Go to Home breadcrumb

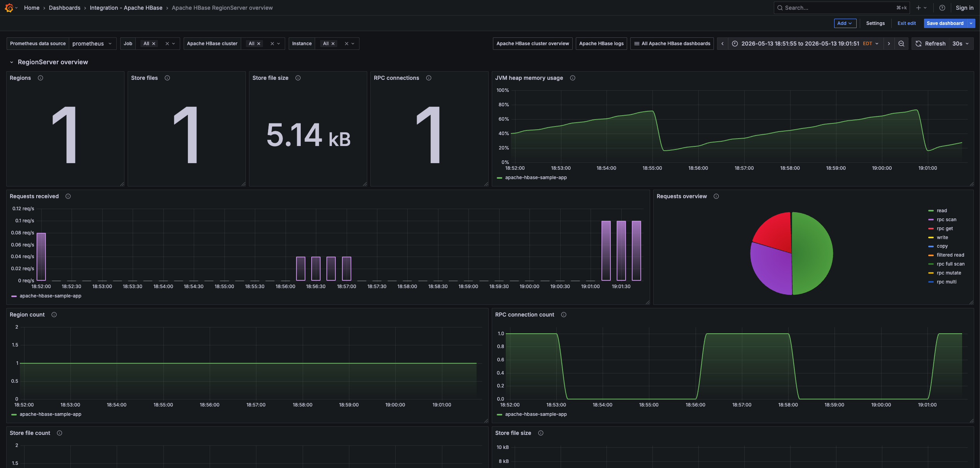[32, 8]
